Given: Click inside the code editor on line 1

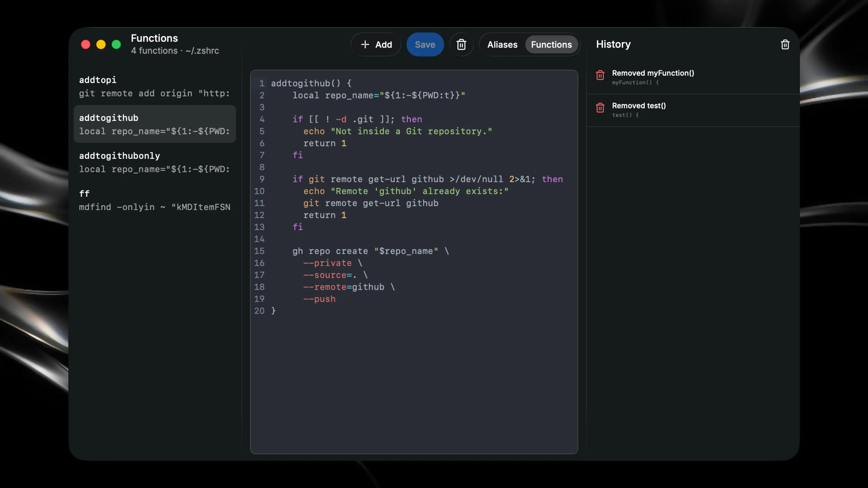Looking at the screenshot, I should coord(311,83).
